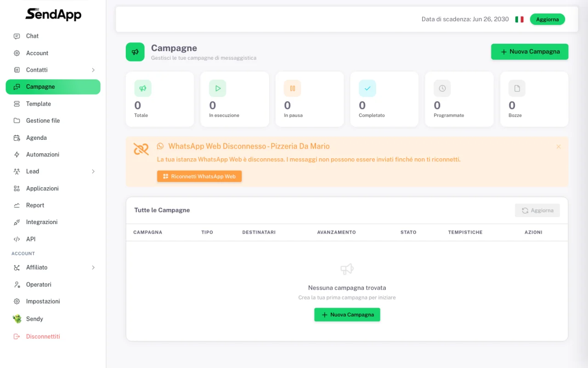
Task: Click the In esecuzione play icon
Action: coord(218,88)
